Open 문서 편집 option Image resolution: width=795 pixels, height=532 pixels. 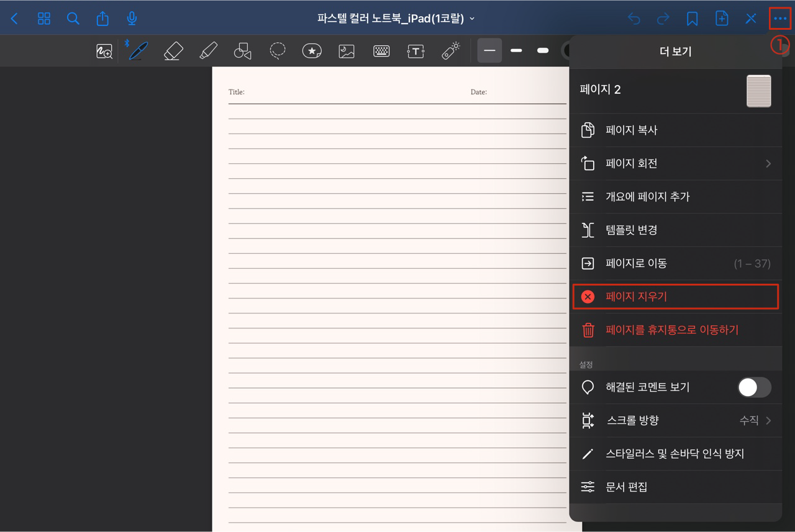click(x=675, y=487)
